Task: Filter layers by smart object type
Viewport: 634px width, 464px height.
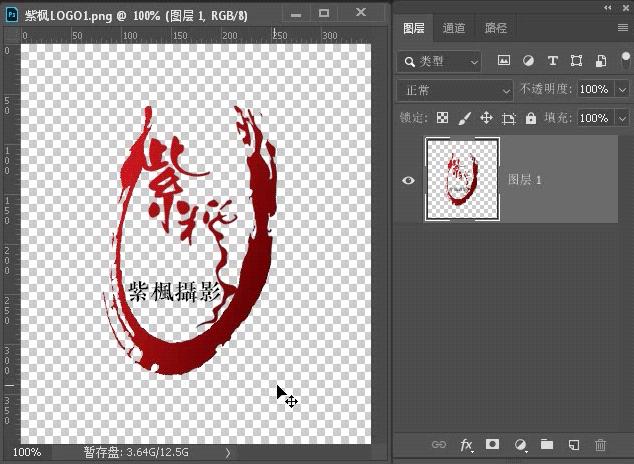Action: 601,61
